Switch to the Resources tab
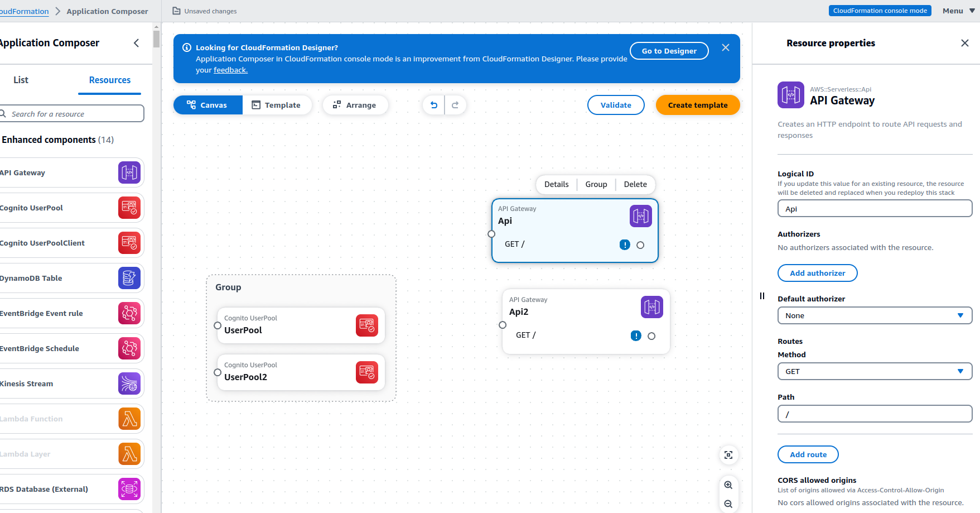This screenshot has width=980, height=513. (x=110, y=80)
